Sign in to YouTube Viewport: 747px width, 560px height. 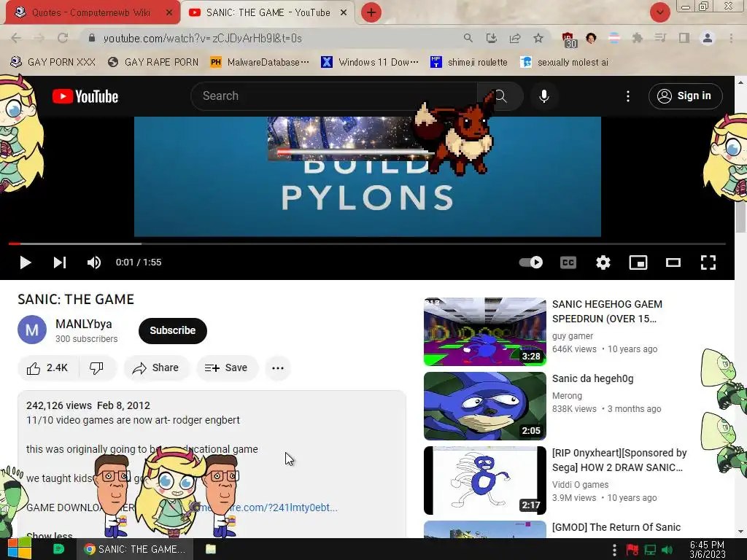(x=685, y=96)
